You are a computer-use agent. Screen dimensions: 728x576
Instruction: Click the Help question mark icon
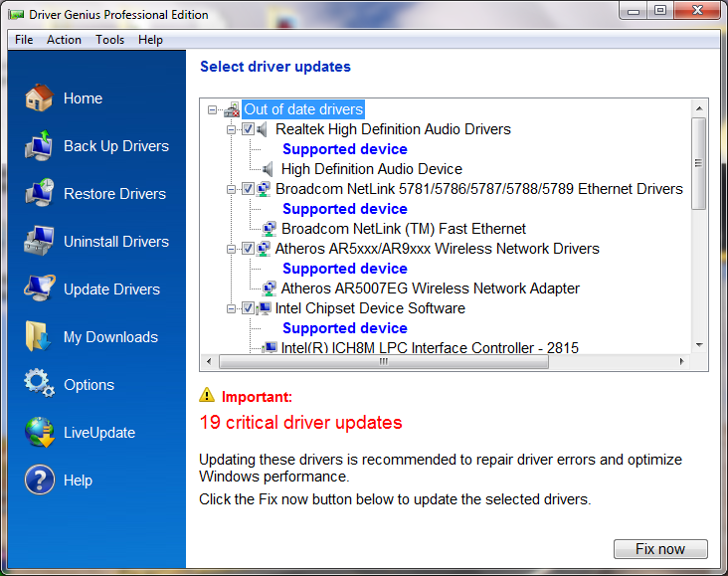(40, 480)
